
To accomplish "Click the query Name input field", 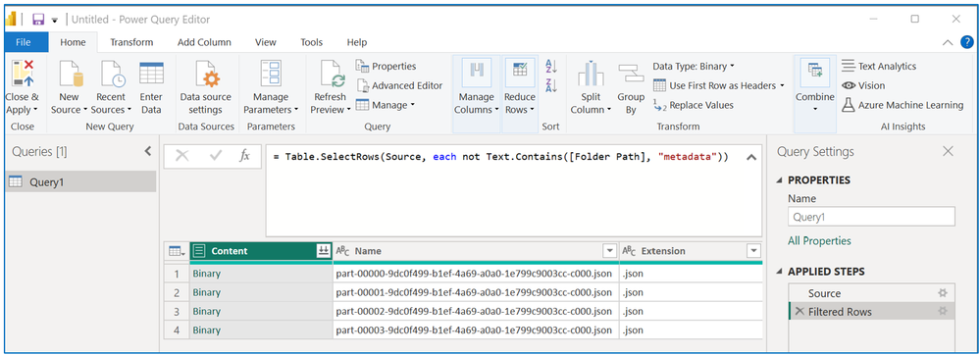I will point(871,217).
